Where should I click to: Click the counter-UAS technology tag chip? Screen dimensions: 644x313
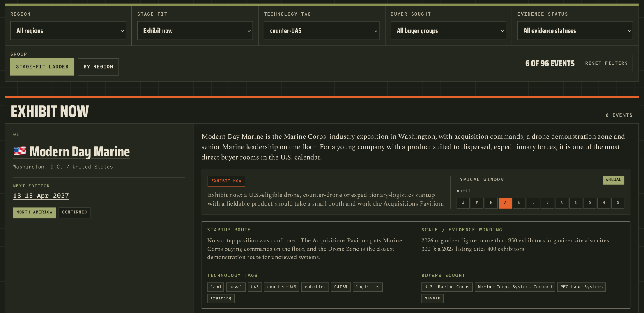click(282, 287)
